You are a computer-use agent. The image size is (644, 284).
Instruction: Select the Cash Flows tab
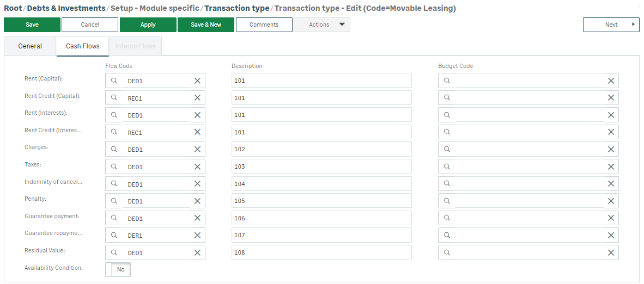[x=83, y=46]
